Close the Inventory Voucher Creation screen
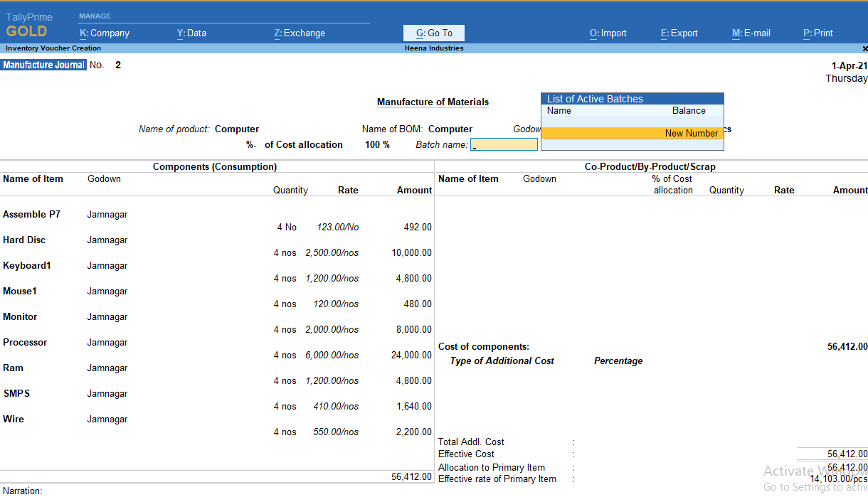This screenshot has width=868, height=497. tap(864, 48)
